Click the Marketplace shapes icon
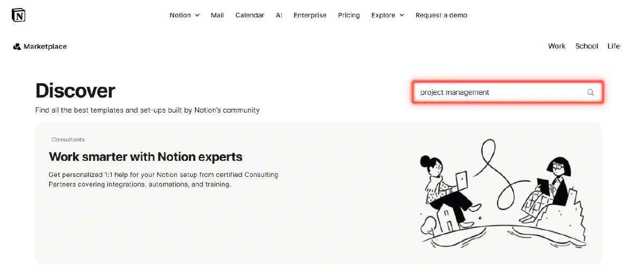Screen dimensions: 644x275 click(x=17, y=47)
